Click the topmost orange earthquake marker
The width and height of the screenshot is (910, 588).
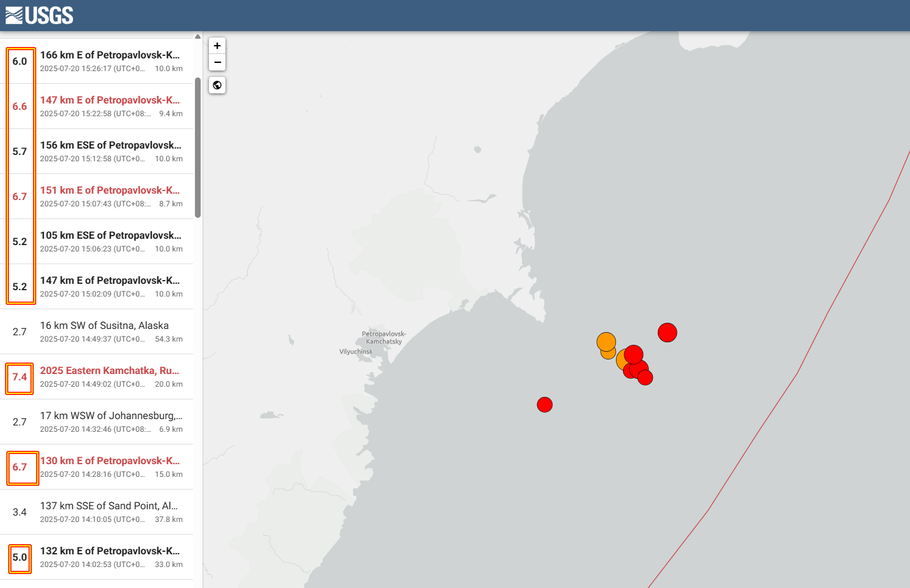[606, 342]
